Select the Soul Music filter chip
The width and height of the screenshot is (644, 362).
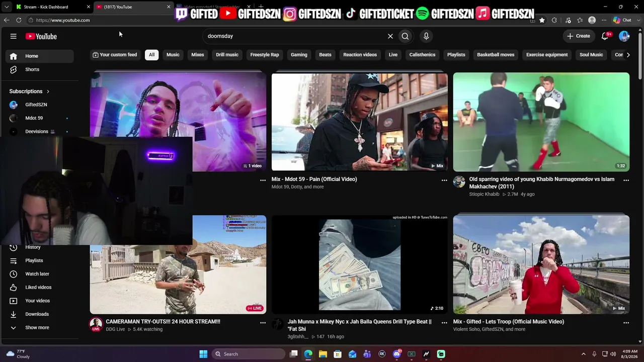591,55
